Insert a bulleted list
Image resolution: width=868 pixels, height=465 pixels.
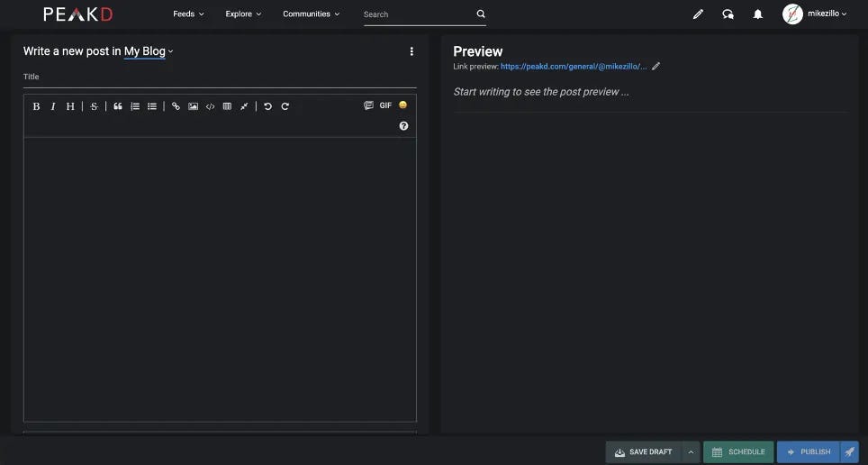[x=152, y=106]
